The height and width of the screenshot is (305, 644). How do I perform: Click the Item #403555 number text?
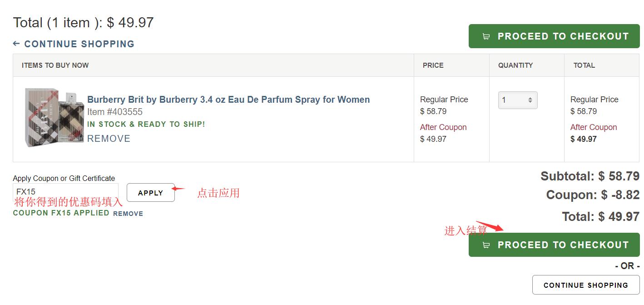[115, 112]
